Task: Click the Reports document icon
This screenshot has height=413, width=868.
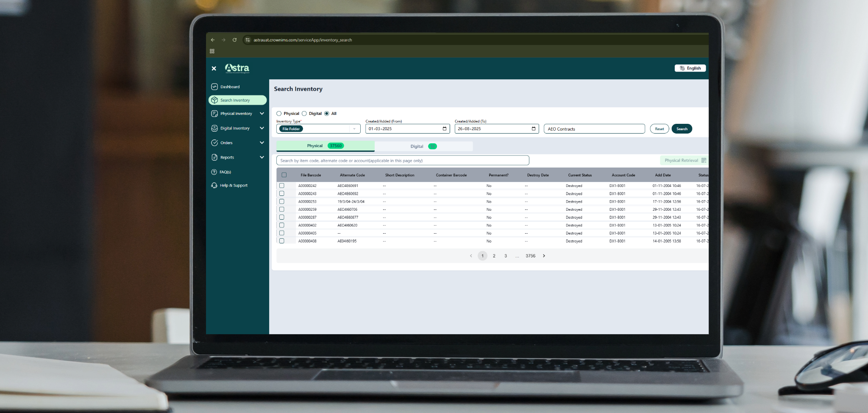Action: click(x=214, y=157)
